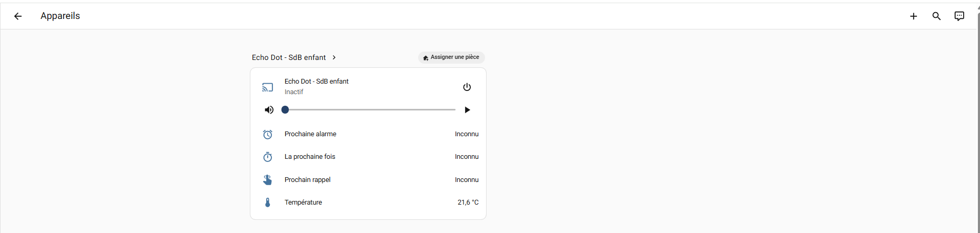Click the back arrow icon
The height and width of the screenshot is (233, 980).
click(18, 16)
